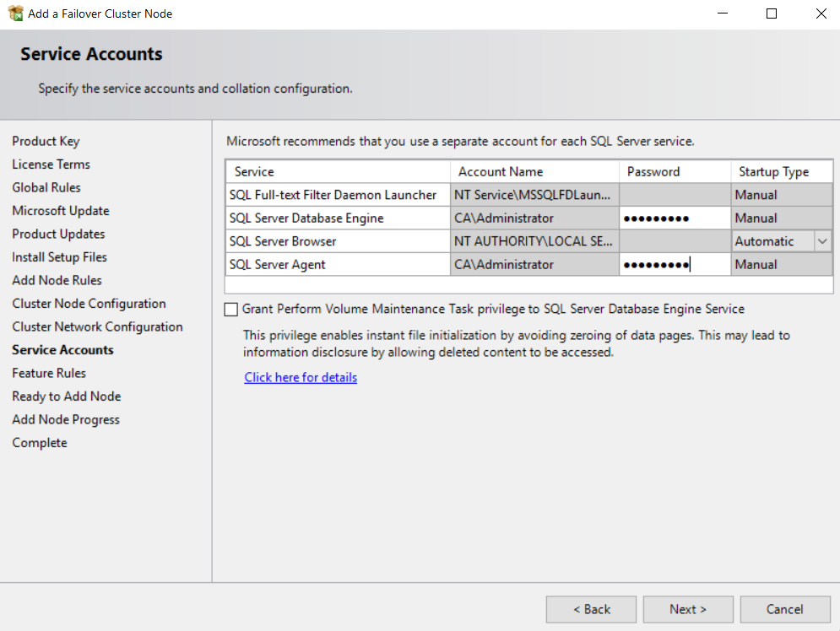This screenshot has height=631, width=840.
Task: Click Database Engine CA\Administrator account cell
Action: tap(534, 218)
